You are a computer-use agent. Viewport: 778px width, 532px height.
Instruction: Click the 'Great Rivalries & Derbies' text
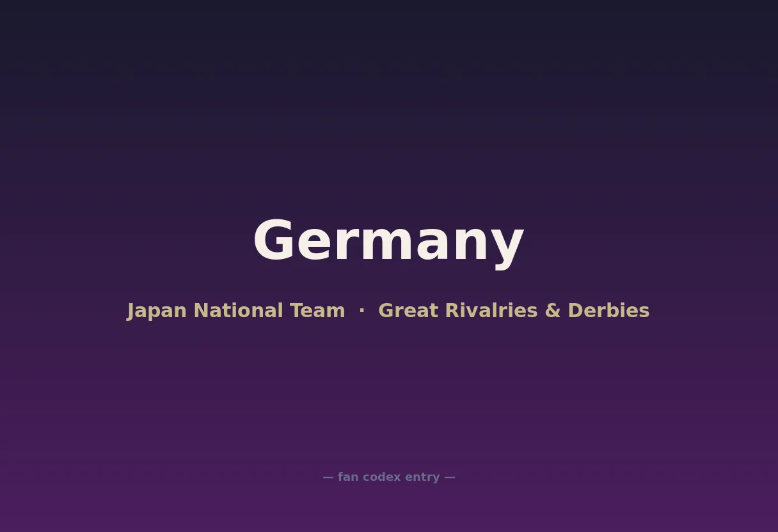[x=514, y=311]
